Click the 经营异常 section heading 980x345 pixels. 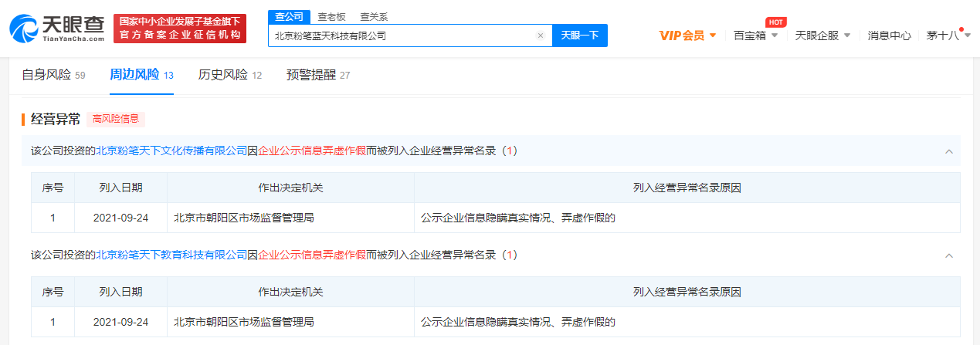point(56,119)
